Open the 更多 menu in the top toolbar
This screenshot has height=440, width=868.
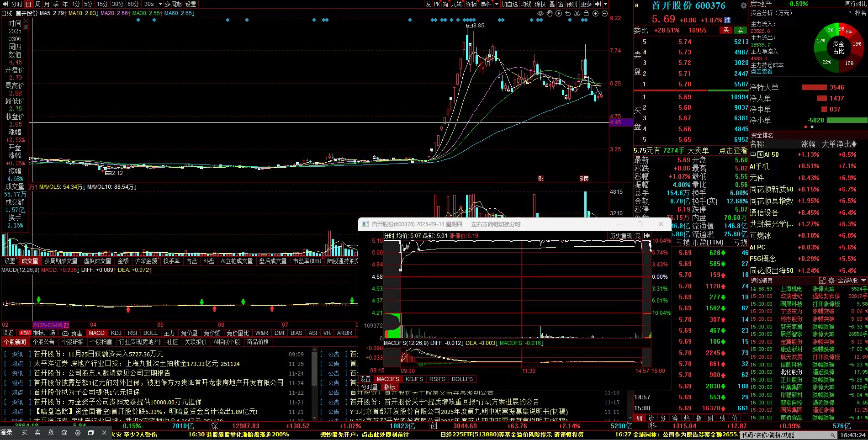(586, 4)
